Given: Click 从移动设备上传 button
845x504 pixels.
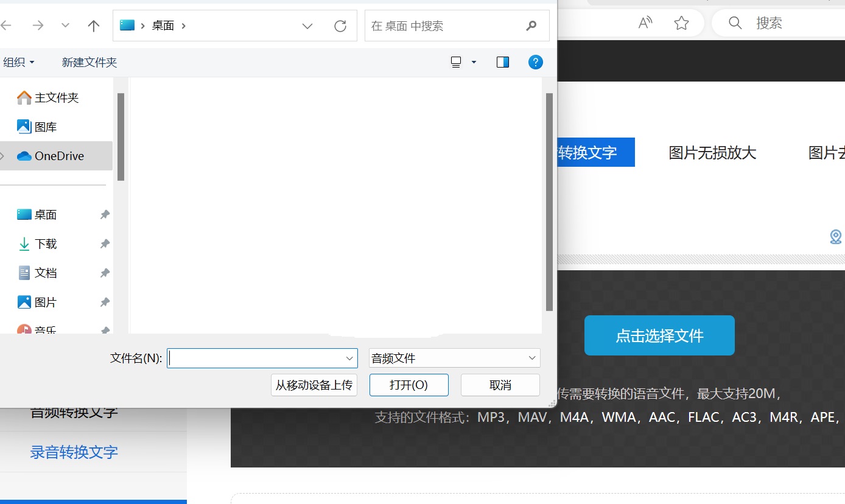Looking at the screenshot, I should tap(314, 385).
